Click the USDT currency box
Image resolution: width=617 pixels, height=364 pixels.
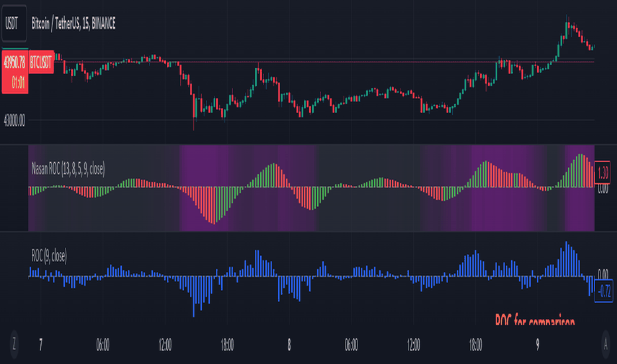pos(14,23)
